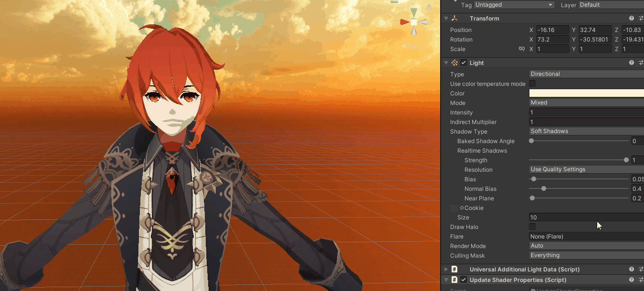Click the shadow Bias slider
Viewport: 644px width, 291px height.
point(579,179)
